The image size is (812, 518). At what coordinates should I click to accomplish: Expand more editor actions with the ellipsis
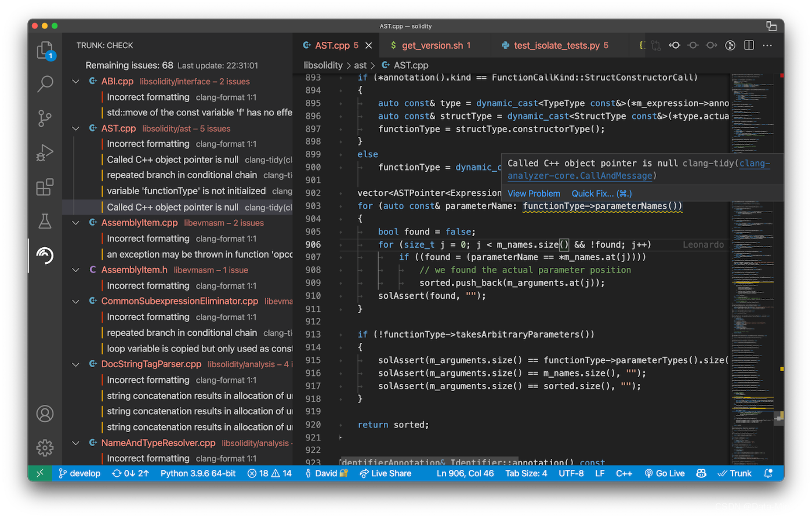(767, 45)
